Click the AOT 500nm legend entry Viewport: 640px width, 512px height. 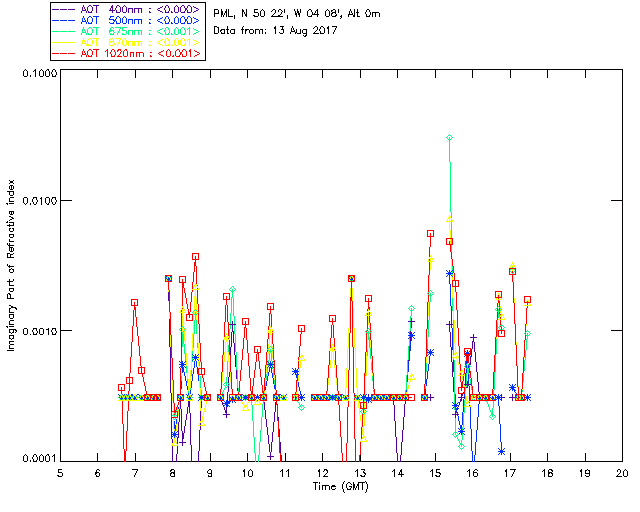(x=128, y=20)
